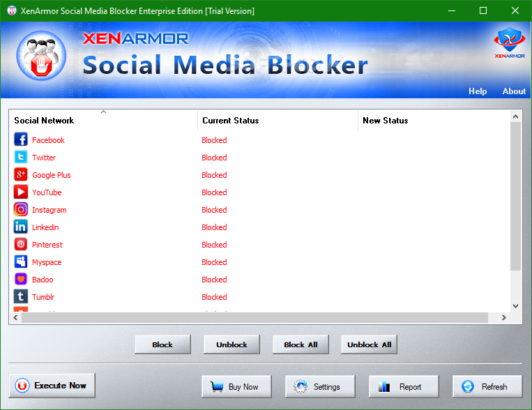Select the Tumblr row name
Image resolution: width=532 pixels, height=410 pixels.
tap(43, 297)
